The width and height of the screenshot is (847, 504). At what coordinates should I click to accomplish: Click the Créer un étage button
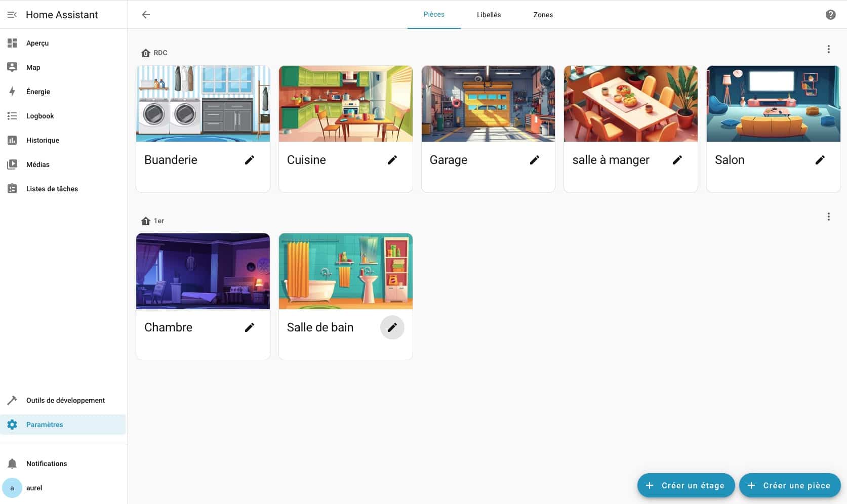(686, 485)
